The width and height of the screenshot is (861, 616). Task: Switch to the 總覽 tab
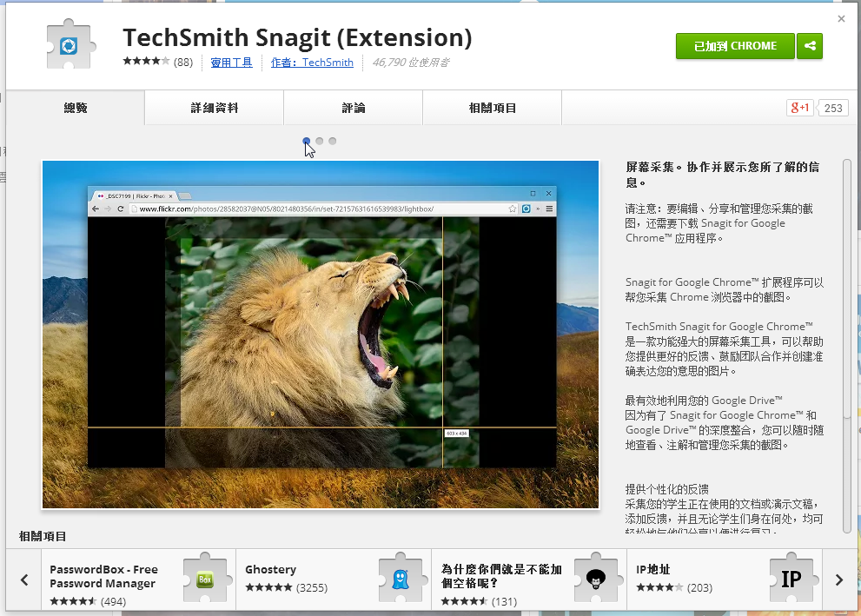pos(76,108)
